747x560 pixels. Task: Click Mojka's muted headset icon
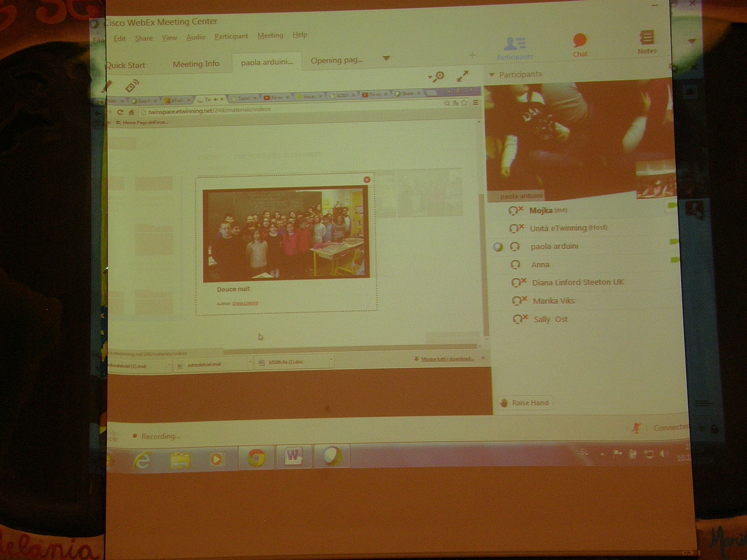pyautogui.click(x=516, y=210)
